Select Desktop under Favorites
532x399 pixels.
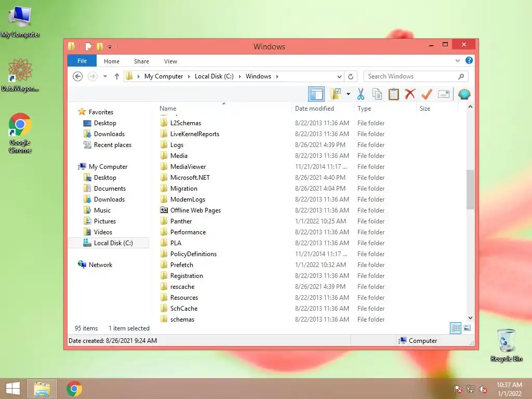click(105, 123)
